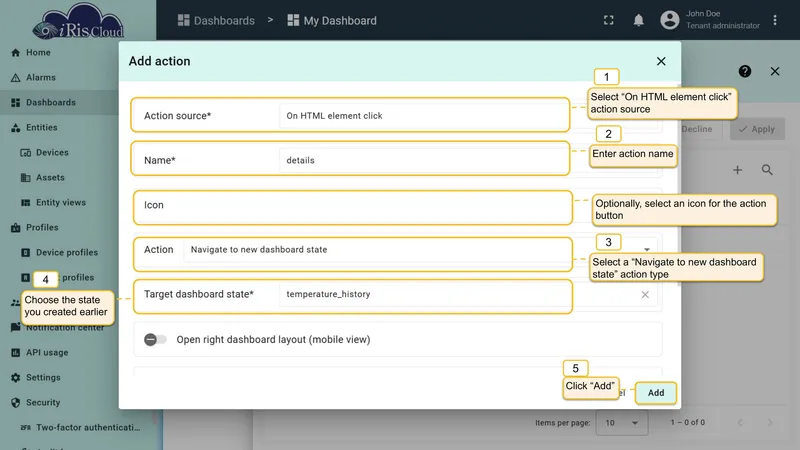800x450 pixels.
Task: Go to the previous page arrow
Action: [x=740, y=422]
